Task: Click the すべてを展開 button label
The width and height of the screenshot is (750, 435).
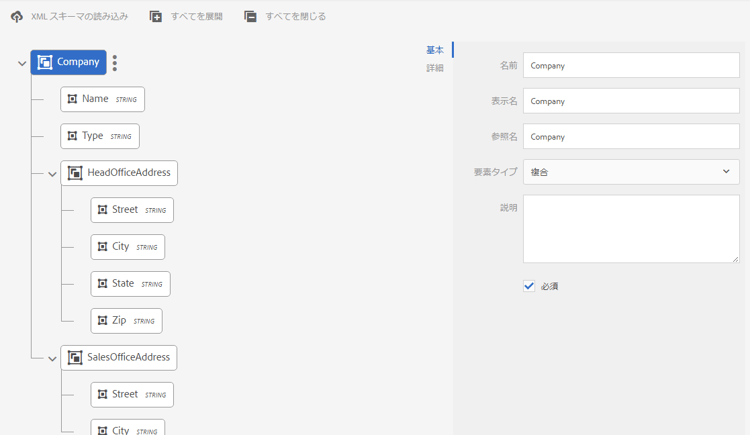Action: [x=197, y=17]
